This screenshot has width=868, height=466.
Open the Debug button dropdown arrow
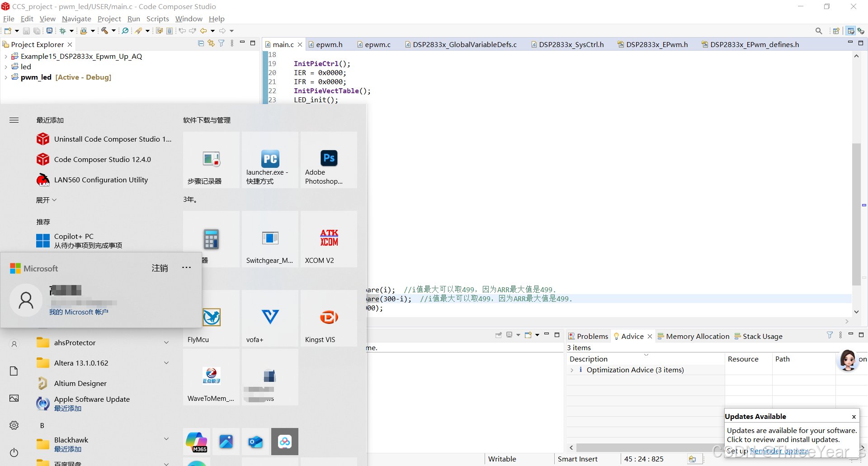click(71, 31)
